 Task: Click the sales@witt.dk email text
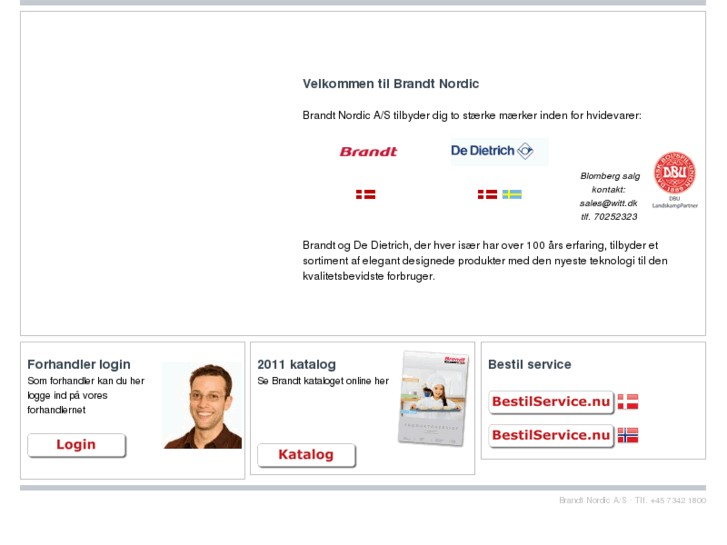click(x=608, y=203)
